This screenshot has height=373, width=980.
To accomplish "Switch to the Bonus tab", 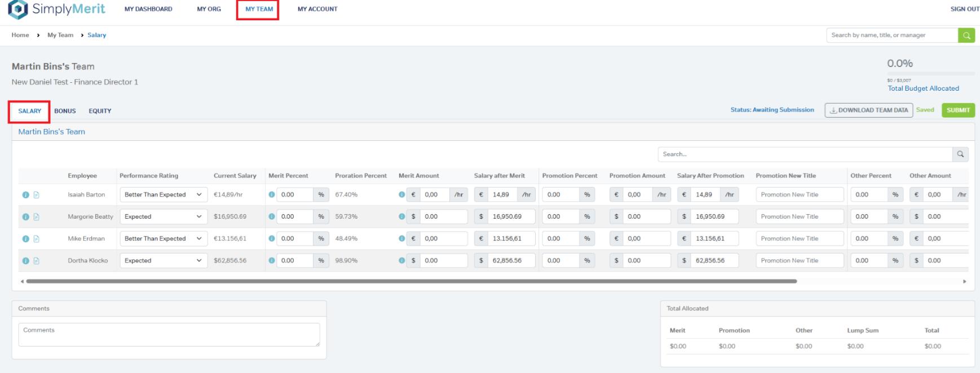I will (x=65, y=111).
